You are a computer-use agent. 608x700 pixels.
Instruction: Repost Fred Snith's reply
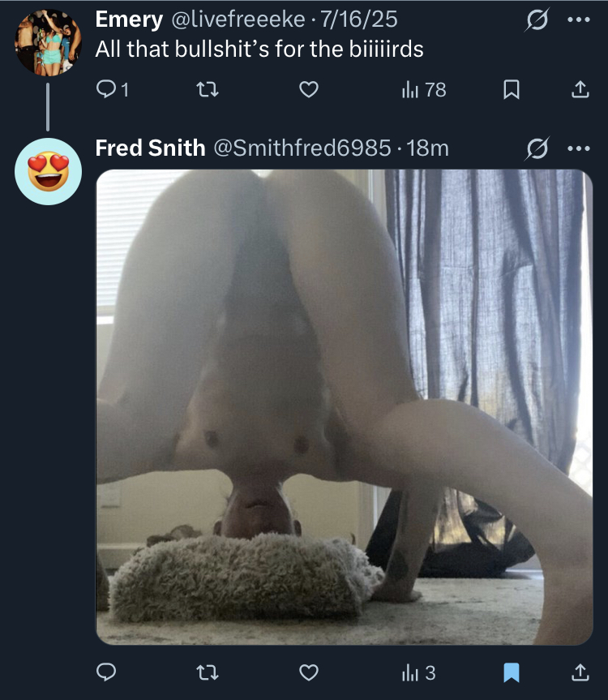coord(208,672)
